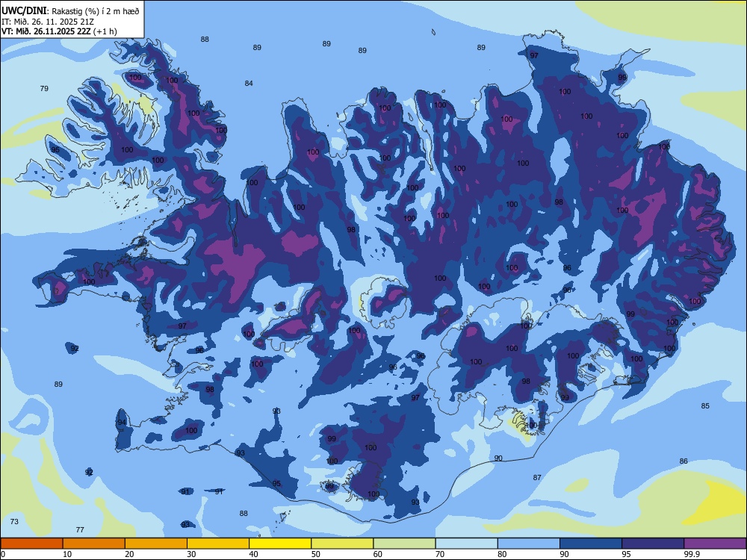Click the legend tick label '99.9'
The height and width of the screenshot is (560, 747).
coord(692,554)
